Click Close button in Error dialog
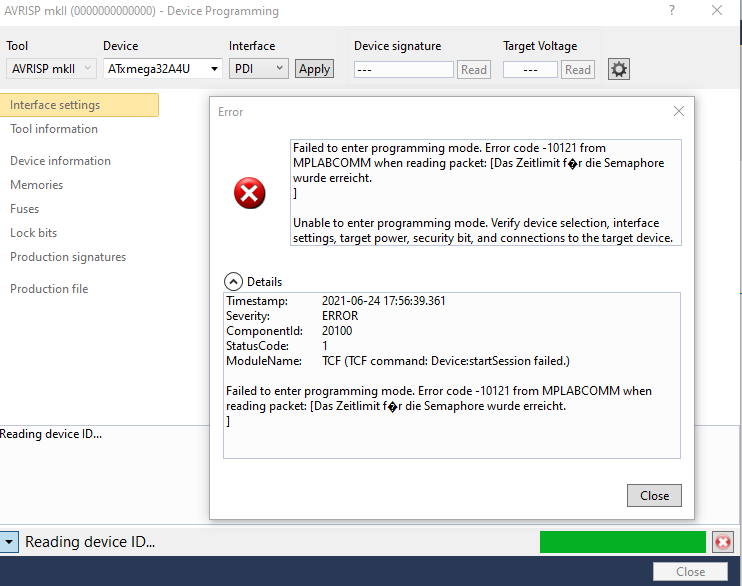 click(654, 496)
